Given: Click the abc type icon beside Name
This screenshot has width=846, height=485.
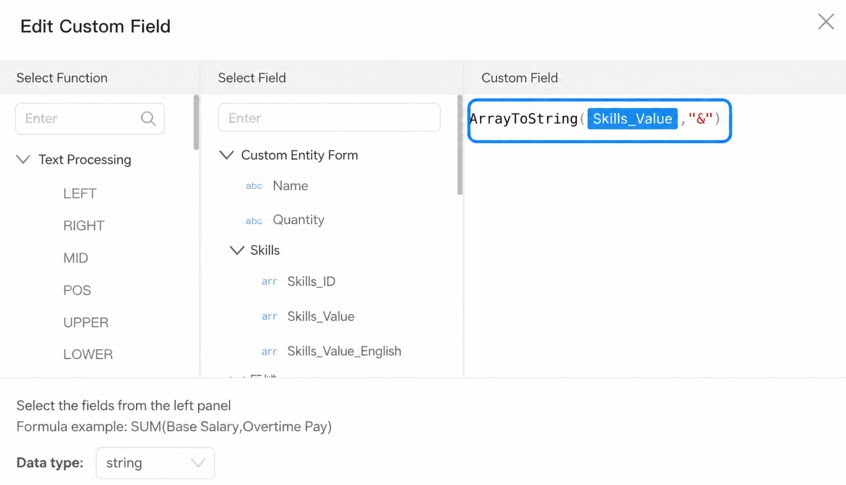Looking at the screenshot, I should [254, 186].
